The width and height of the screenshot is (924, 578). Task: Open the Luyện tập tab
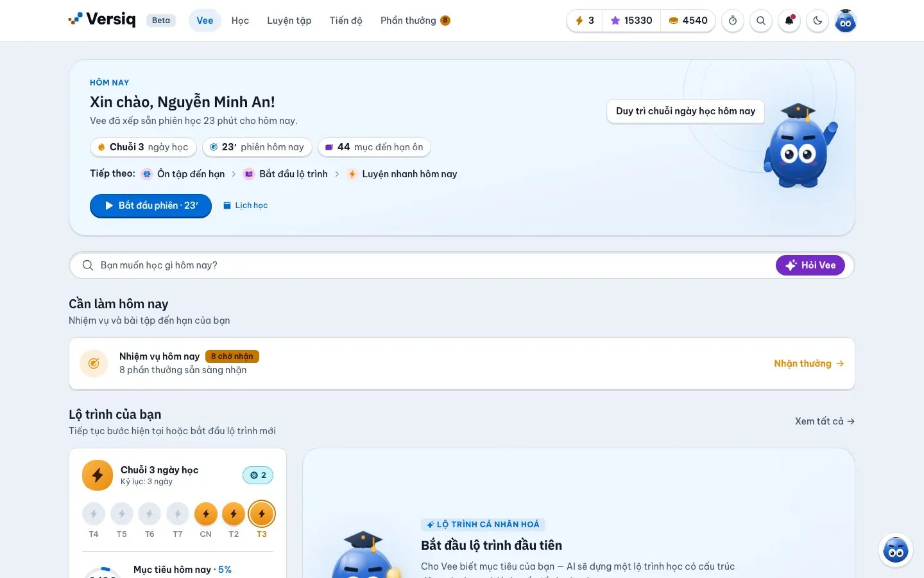(289, 21)
